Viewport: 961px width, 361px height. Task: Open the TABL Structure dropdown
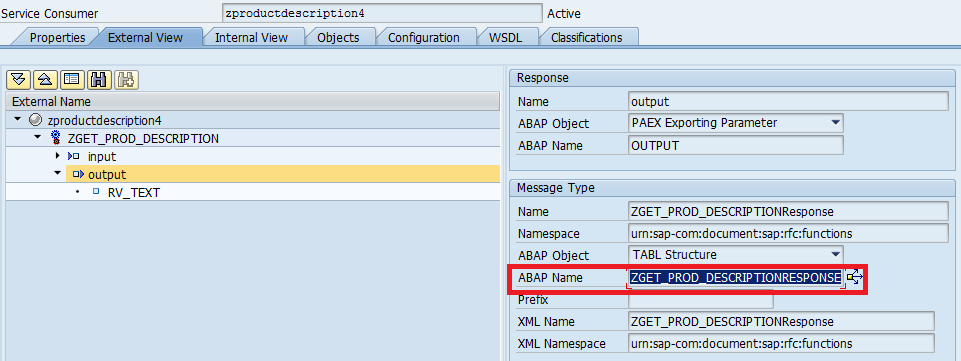tap(835, 255)
